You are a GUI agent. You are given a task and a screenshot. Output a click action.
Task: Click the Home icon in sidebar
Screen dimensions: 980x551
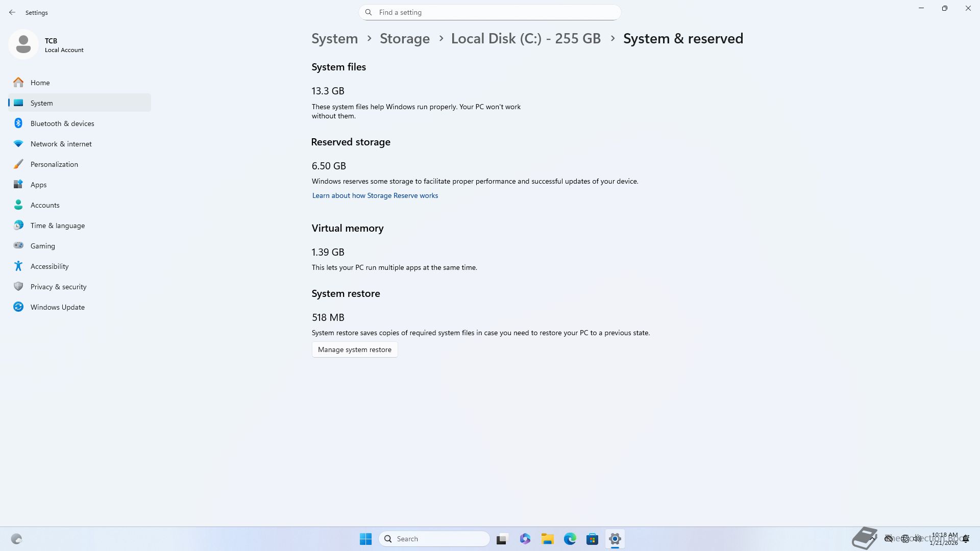pyautogui.click(x=18, y=83)
